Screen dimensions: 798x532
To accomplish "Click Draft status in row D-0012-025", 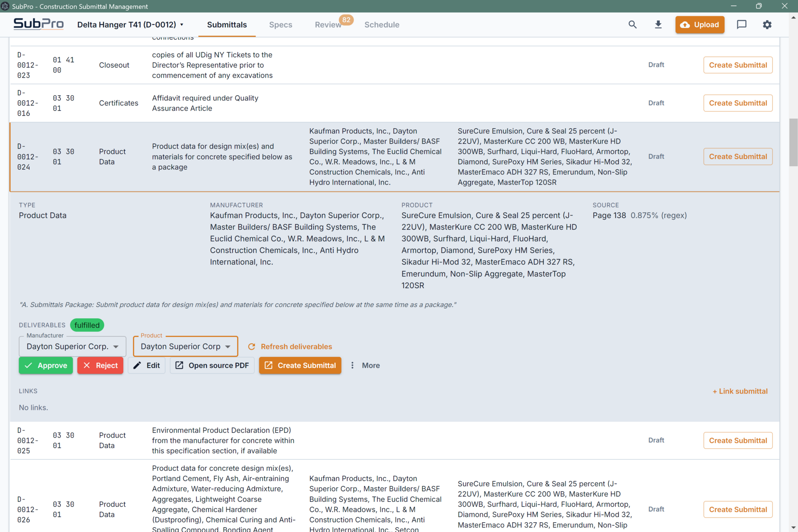I will (656, 440).
